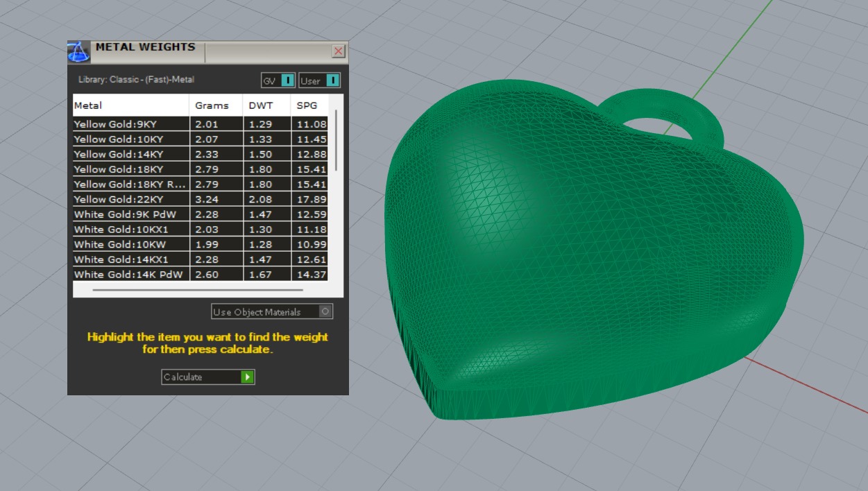Viewport: 868px width, 491px height.
Task: Sort by the Metal column header
Action: [131, 105]
